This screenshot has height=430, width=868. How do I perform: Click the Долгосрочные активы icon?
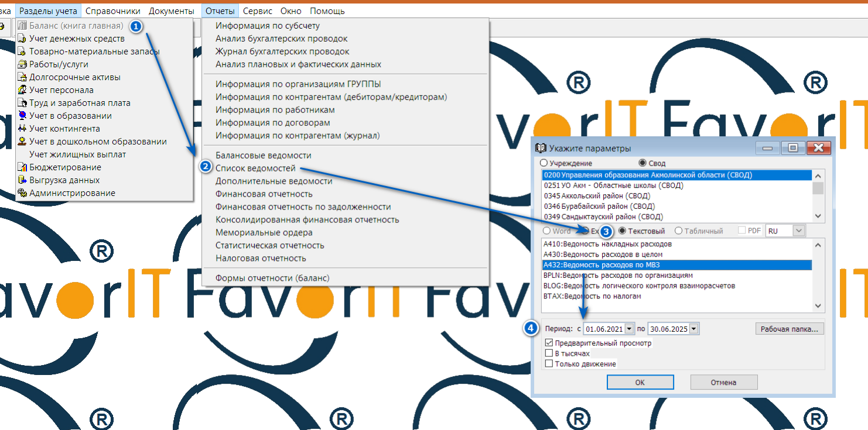point(22,77)
